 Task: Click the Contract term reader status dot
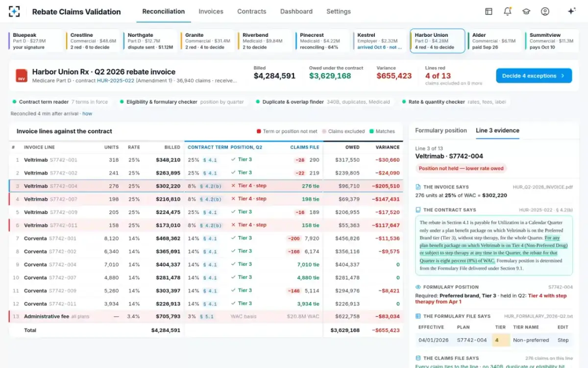[14, 102]
